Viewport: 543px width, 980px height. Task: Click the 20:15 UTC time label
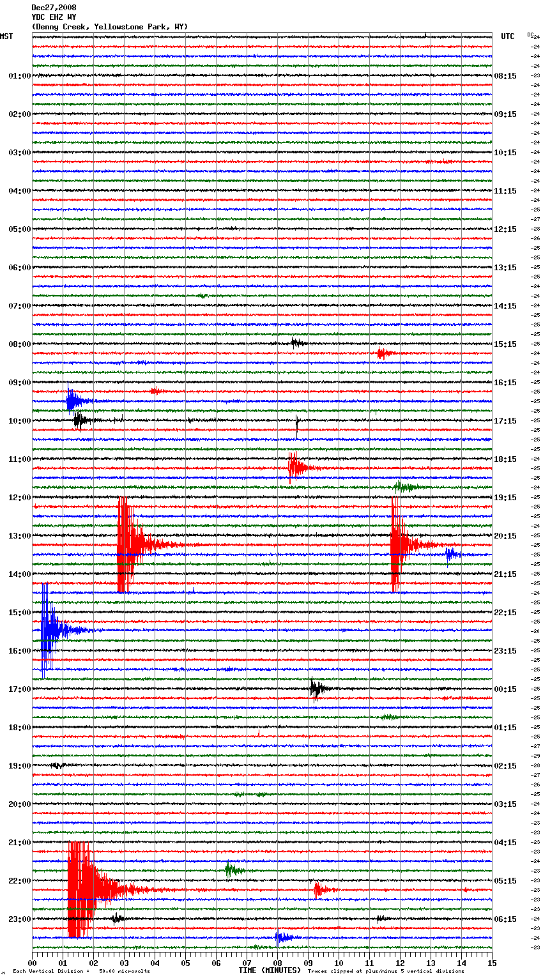point(505,536)
